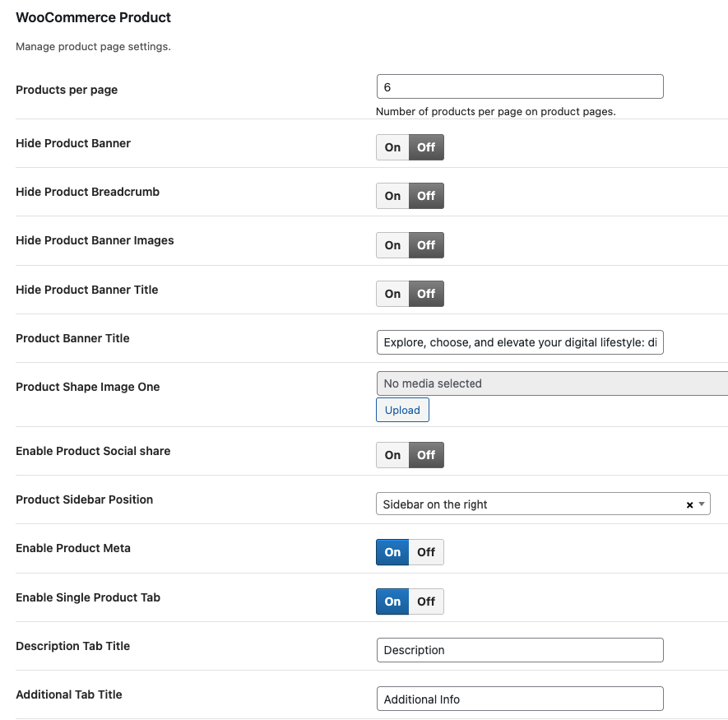Switch Hide Product Breadcrumb to On
728x720 pixels.
(x=392, y=196)
